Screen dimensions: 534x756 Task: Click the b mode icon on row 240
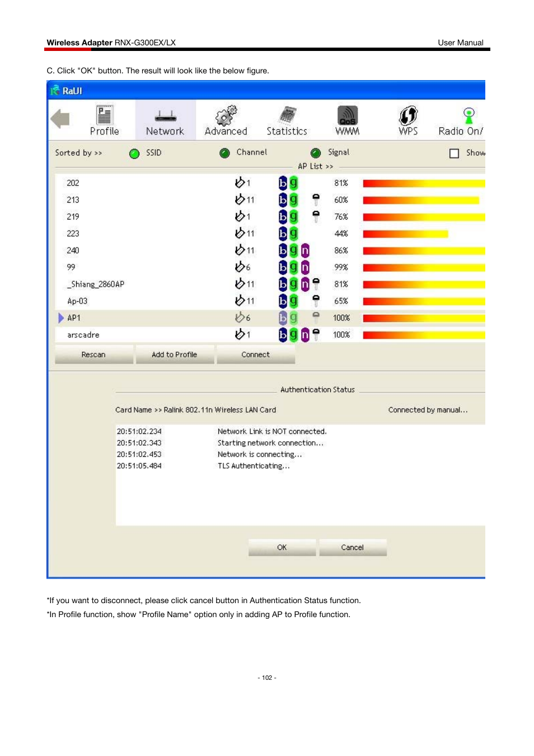[283, 250]
